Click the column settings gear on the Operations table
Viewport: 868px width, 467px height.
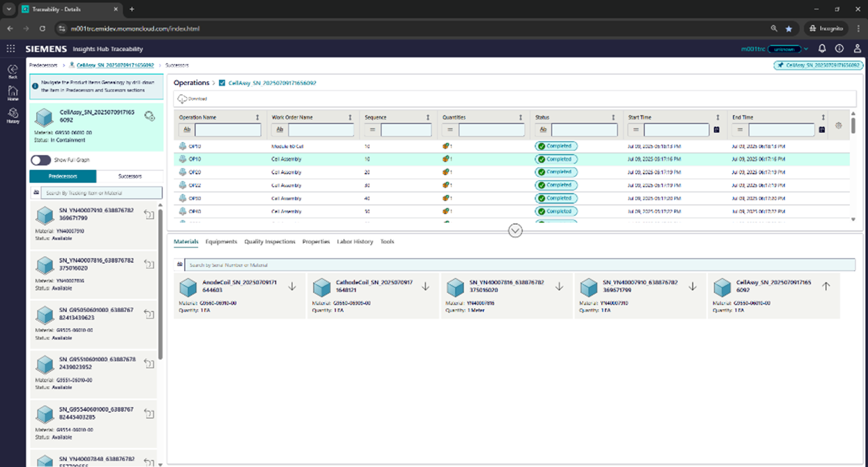click(839, 126)
